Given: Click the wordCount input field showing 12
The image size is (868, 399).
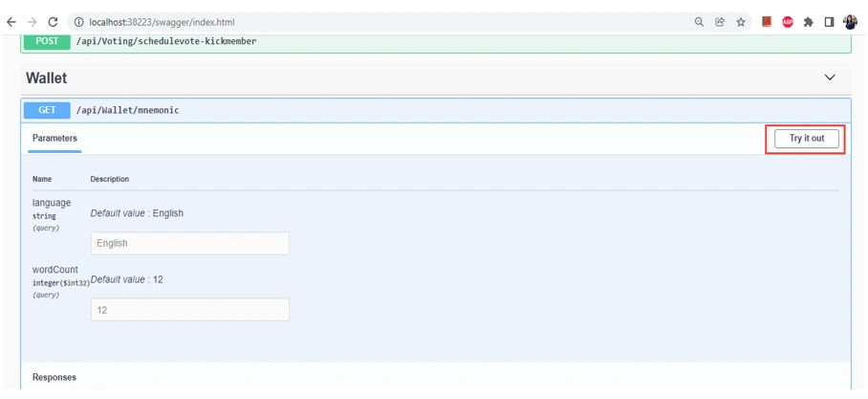Looking at the screenshot, I should tap(190, 310).
